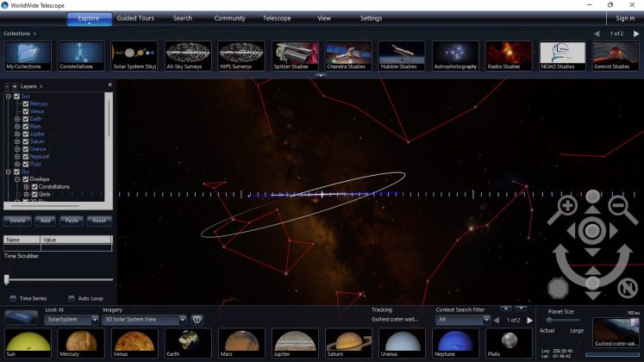
Task: Open the Explore tab
Action: coord(89,18)
